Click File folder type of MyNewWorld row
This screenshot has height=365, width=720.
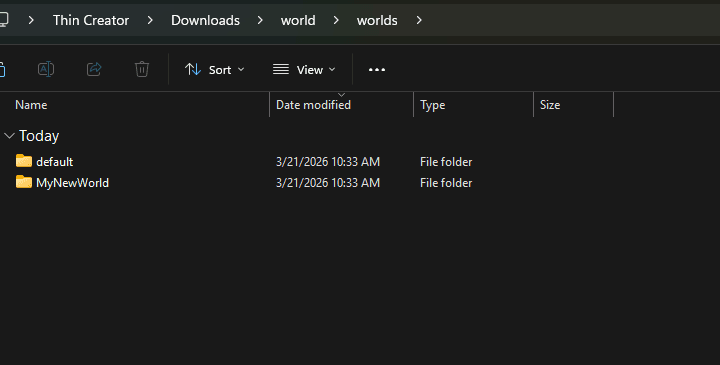[x=446, y=183]
